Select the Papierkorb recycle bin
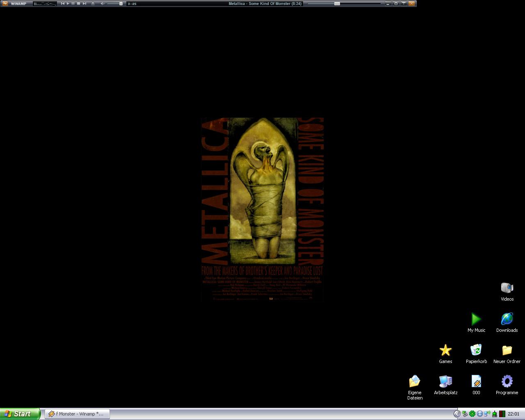 coord(476,354)
